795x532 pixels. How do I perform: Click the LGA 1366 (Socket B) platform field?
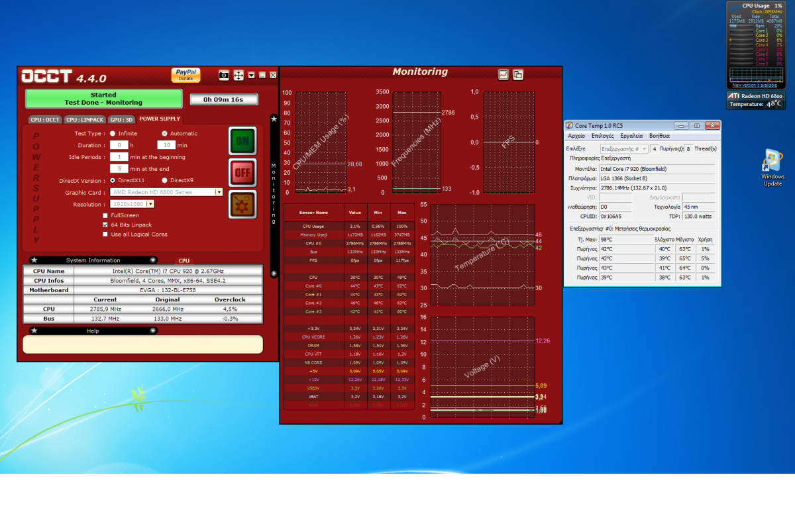click(657, 179)
